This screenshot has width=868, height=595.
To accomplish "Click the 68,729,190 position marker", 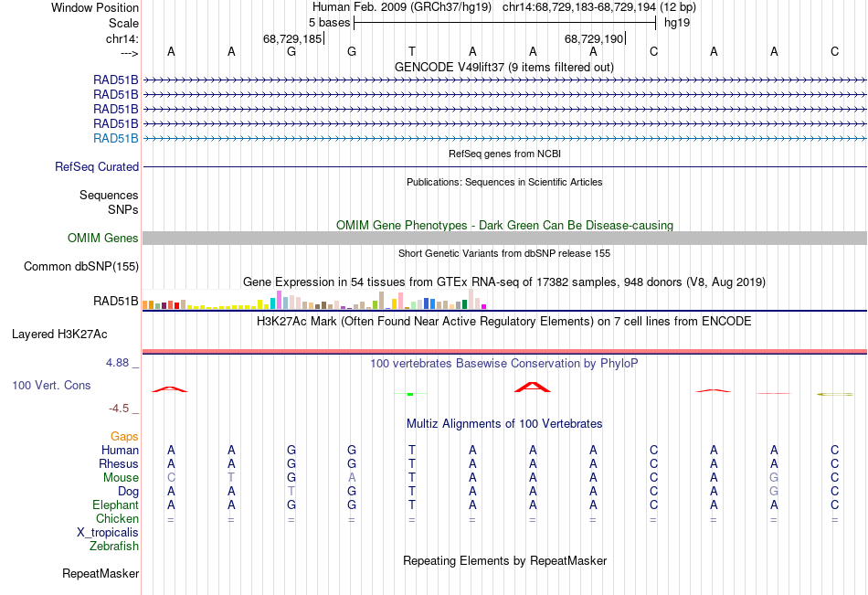I will (594, 38).
